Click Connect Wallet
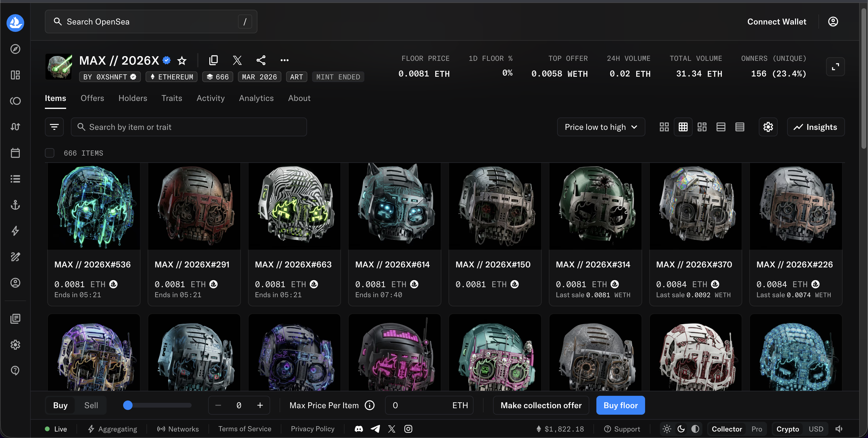This screenshot has width=868, height=438. click(x=777, y=22)
